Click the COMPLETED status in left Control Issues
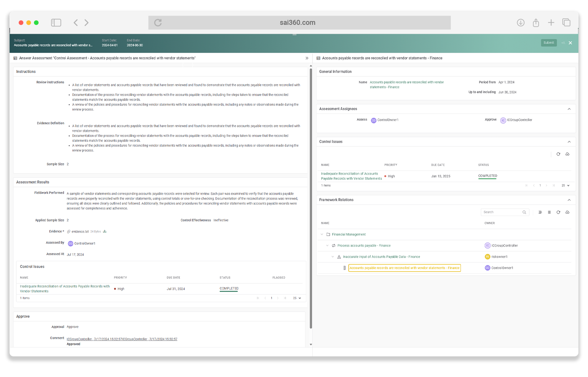 point(229,289)
